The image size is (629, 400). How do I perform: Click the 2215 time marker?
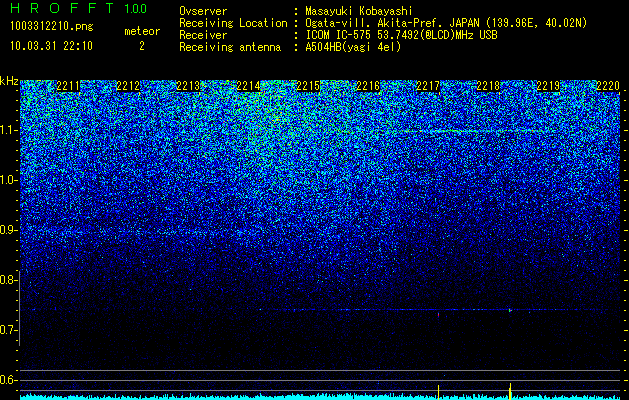[x=308, y=86]
